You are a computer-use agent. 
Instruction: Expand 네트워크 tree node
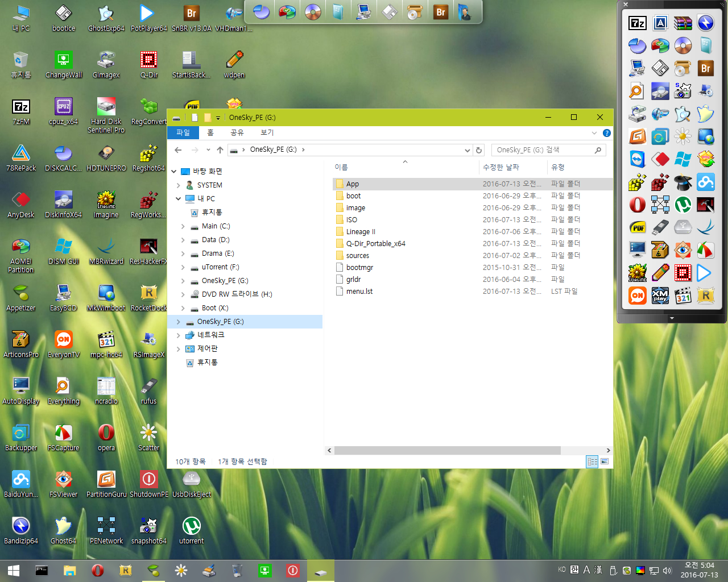point(178,335)
